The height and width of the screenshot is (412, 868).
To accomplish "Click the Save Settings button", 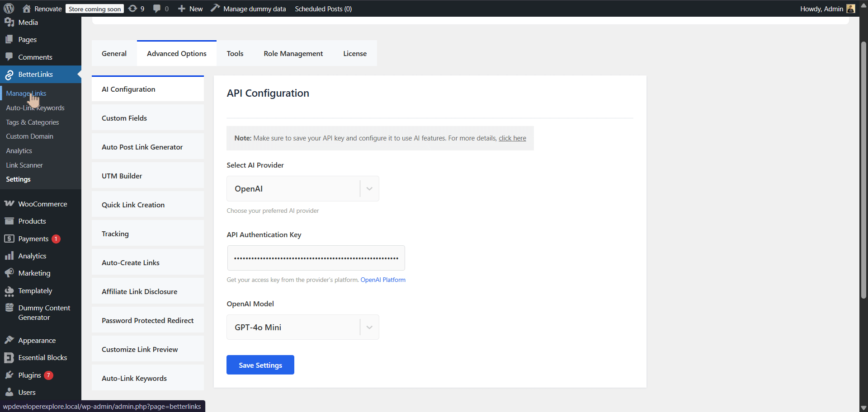I will point(260,365).
